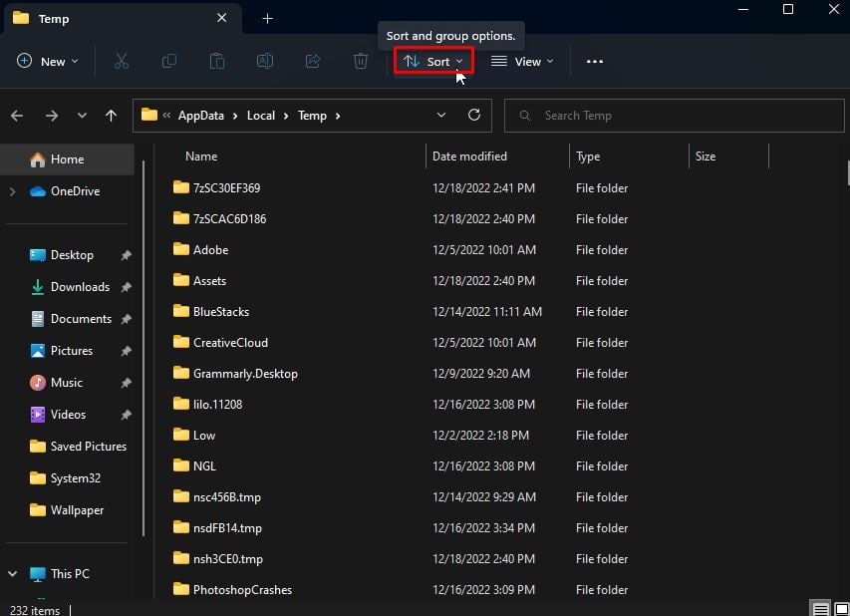Select the Cut icon on the toolbar
The height and width of the screenshot is (616, 850).
click(x=122, y=61)
